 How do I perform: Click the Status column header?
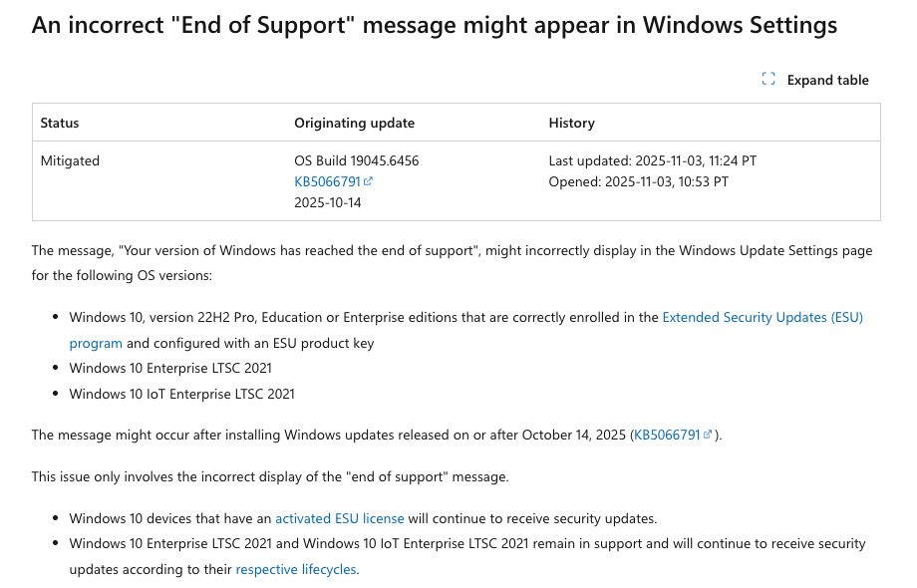[x=60, y=123]
